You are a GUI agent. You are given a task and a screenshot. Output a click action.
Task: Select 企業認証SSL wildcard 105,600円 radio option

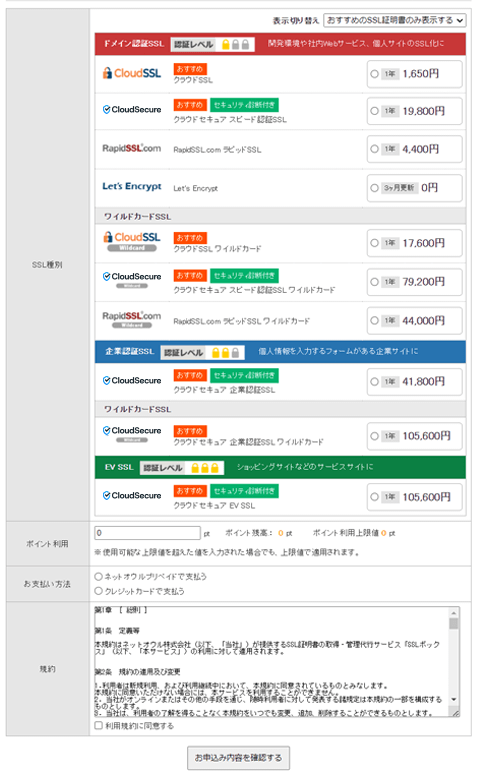(x=374, y=436)
